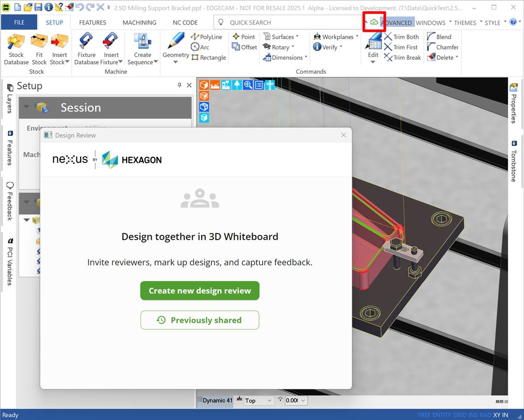This screenshot has width=524, height=420.
Task: Click the Trim Both command
Action: click(x=401, y=37)
